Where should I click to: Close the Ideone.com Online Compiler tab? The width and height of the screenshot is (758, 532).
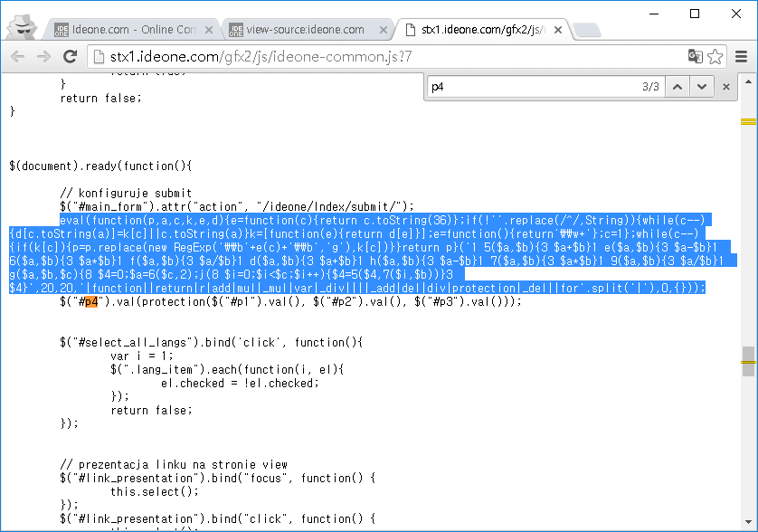(209, 30)
